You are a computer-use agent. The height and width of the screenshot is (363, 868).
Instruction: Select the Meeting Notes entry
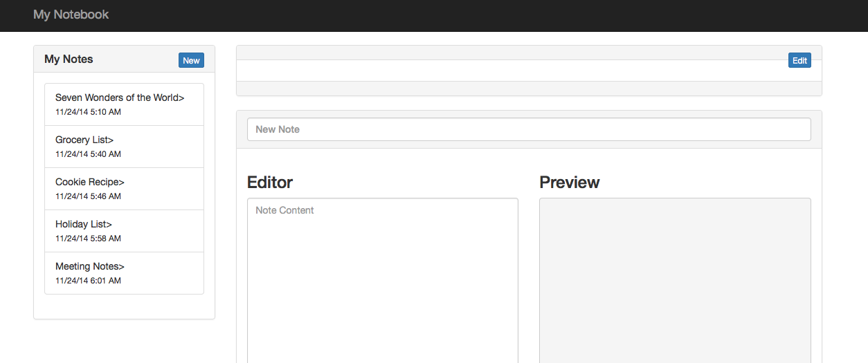click(x=124, y=273)
